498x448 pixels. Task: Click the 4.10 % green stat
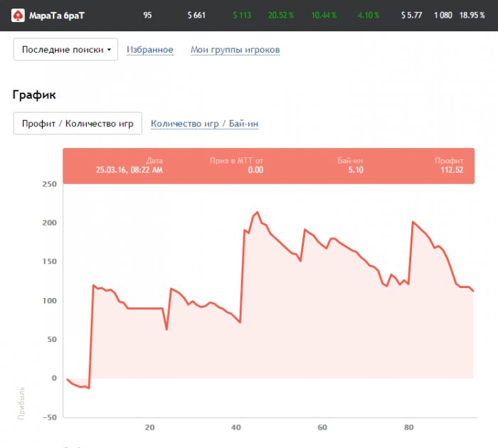coord(369,15)
